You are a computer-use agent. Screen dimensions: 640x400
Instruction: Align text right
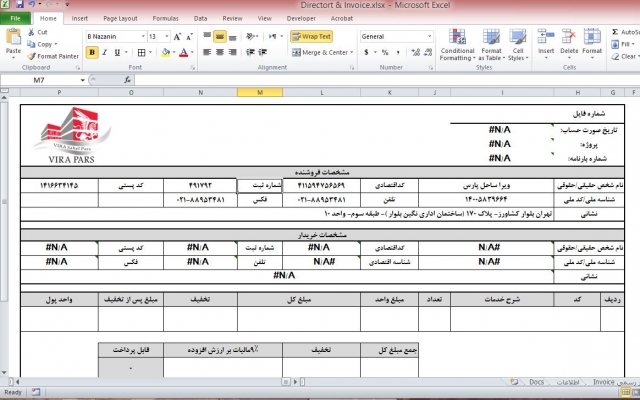point(232,52)
